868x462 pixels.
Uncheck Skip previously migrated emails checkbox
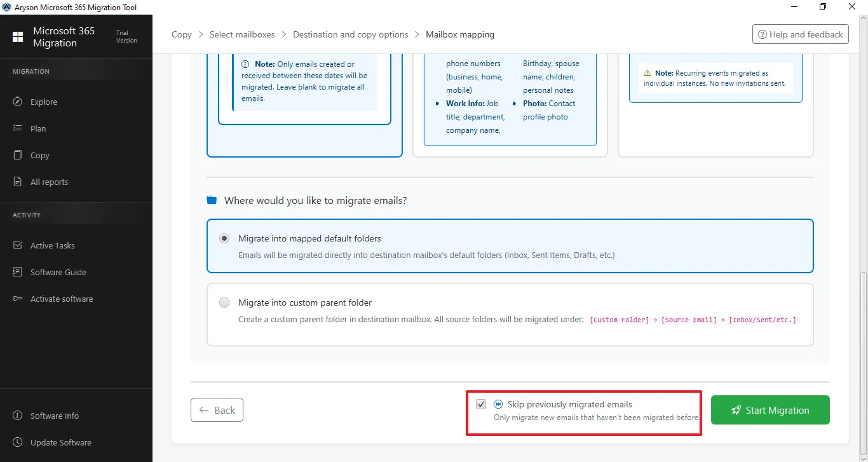[x=481, y=404]
